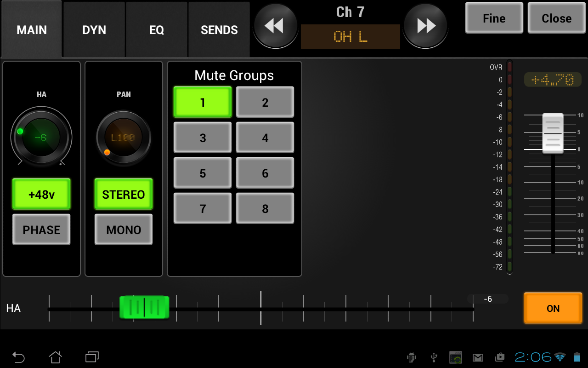Open the media app notification icon

click(x=500, y=357)
